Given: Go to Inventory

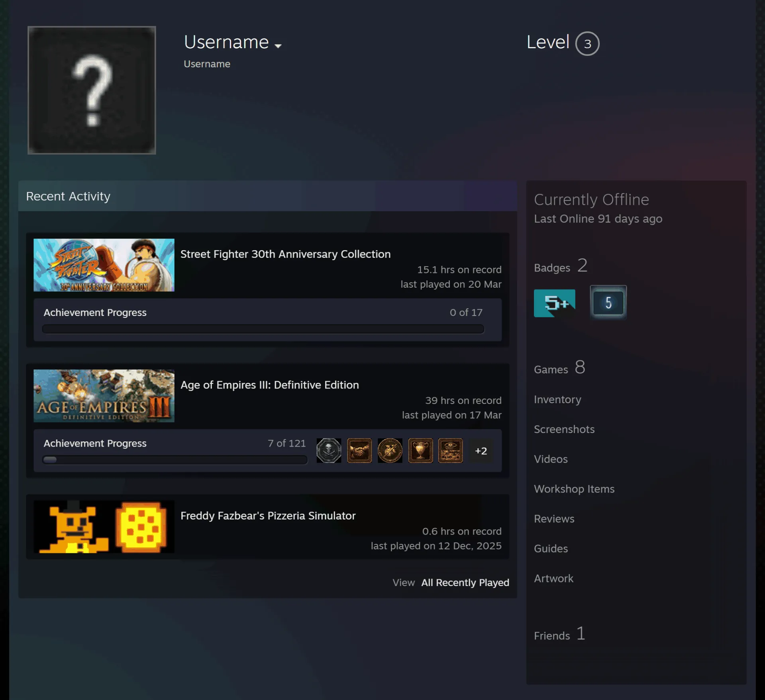Looking at the screenshot, I should [x=557, y=399].
